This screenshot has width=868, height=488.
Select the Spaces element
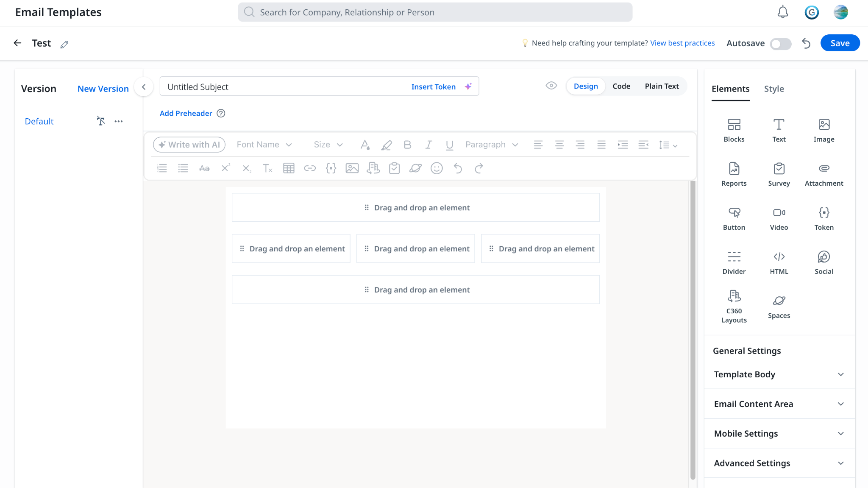click(779, 307)
